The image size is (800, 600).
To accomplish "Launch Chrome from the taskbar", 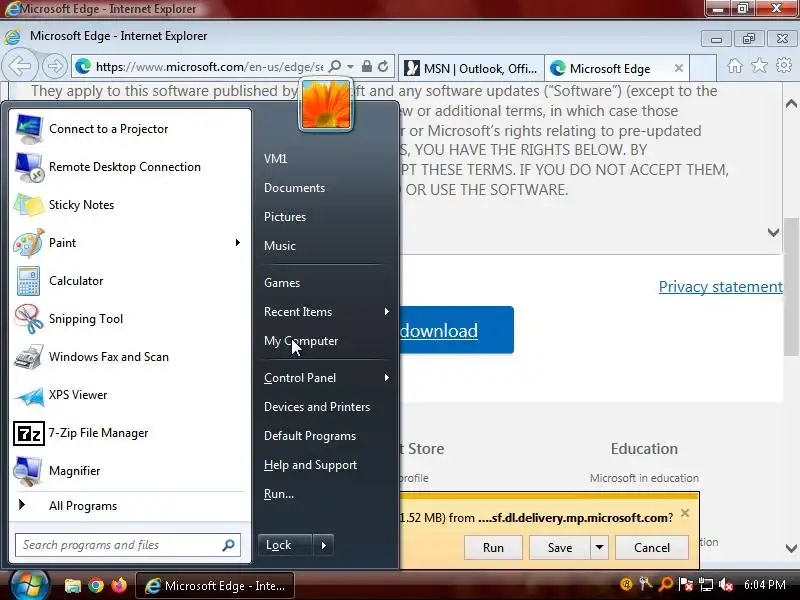I will pos(96,585).
